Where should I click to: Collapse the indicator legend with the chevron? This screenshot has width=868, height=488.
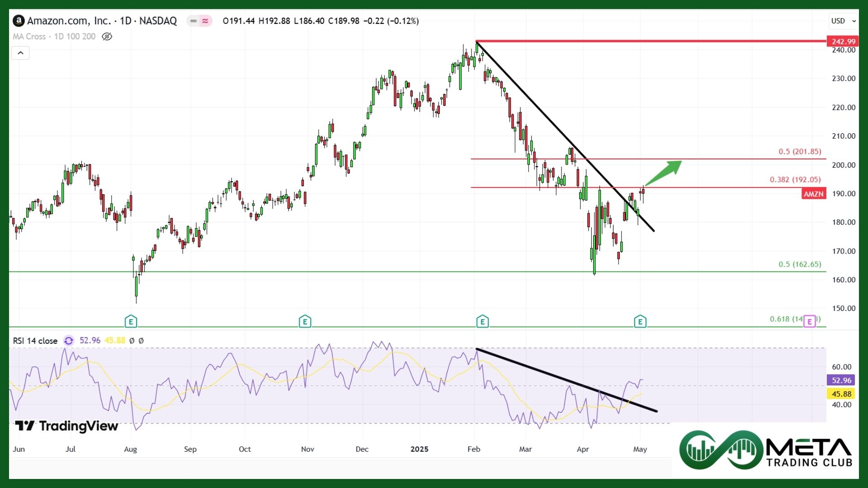[21, 53]
